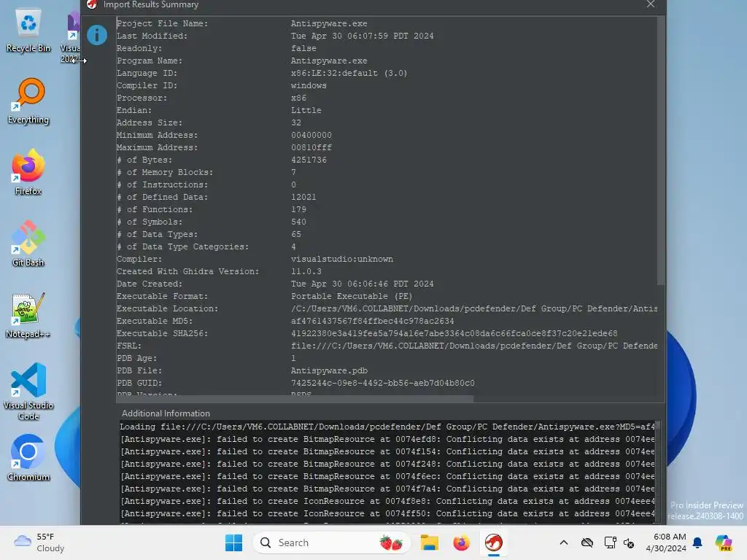
Task: Click the Executable SHA256 hash value
Action: point(454,333)
